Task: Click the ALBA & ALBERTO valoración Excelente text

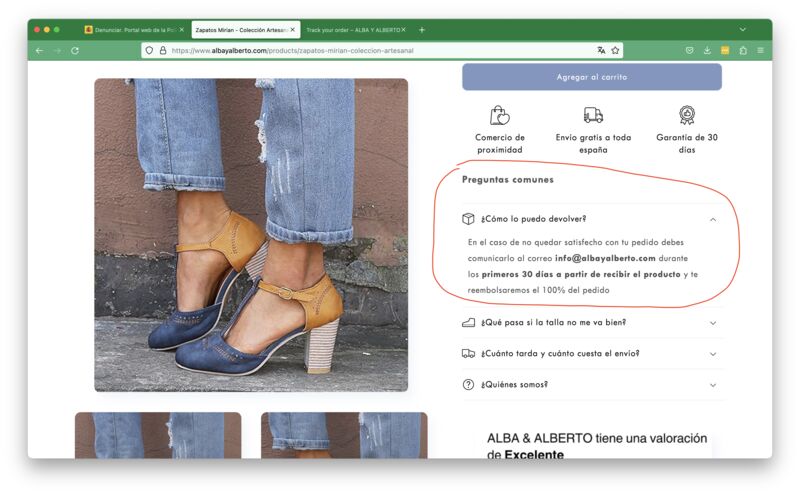Action: pos(597,446)
